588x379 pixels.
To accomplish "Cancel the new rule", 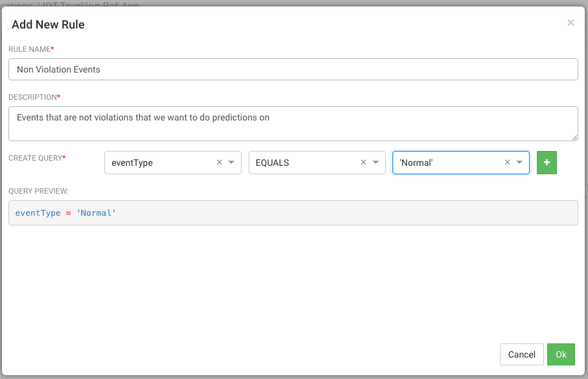I will click(521, 354).
